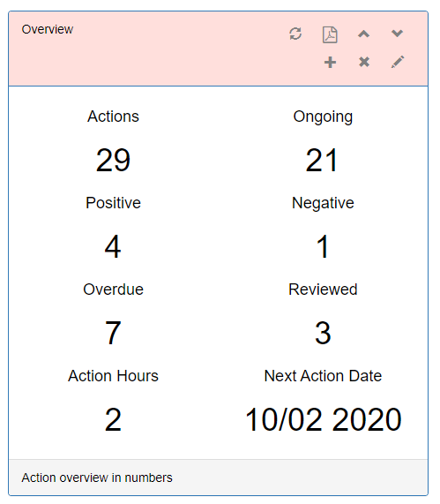Export the widget as PDF
The image size is (440, 504).
(330, 34)
